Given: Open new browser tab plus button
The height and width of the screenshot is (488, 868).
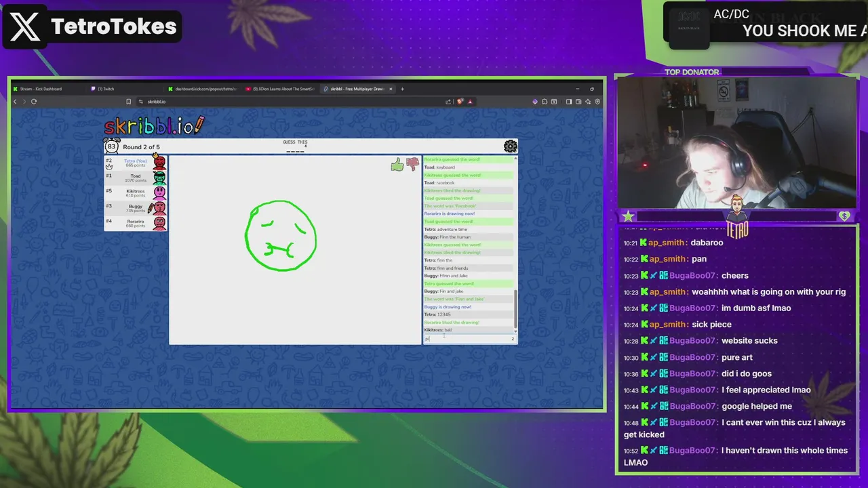Looking at the screenshot, I should click(402, 89).
